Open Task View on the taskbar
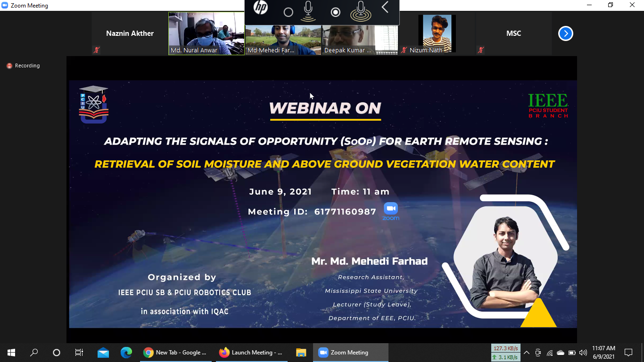 click(79, 353)
